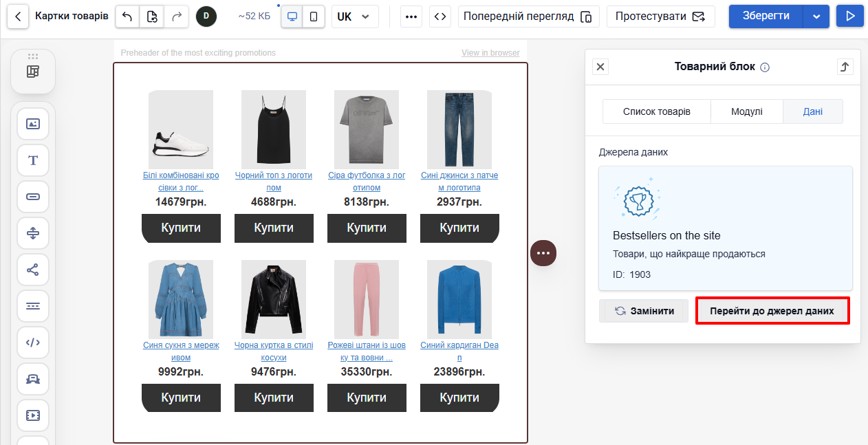Click Купити under 9992грн. blue dress

[x=181, y=398]
